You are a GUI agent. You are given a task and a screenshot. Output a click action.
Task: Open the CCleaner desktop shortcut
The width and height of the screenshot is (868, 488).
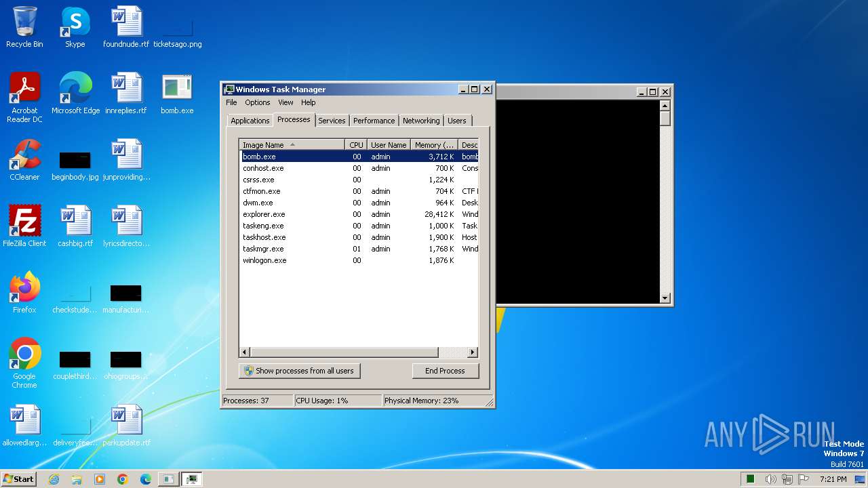[24, 160]
